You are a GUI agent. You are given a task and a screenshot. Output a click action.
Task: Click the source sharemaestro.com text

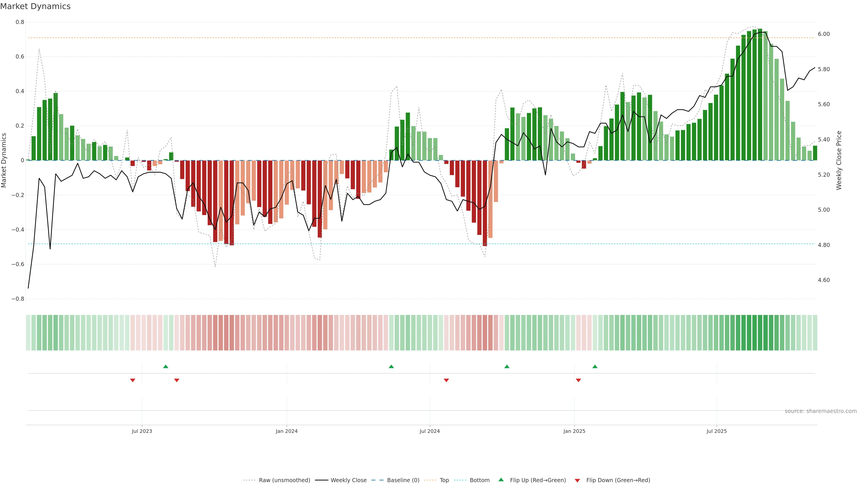pyautogui.click(x=821, y=411)
